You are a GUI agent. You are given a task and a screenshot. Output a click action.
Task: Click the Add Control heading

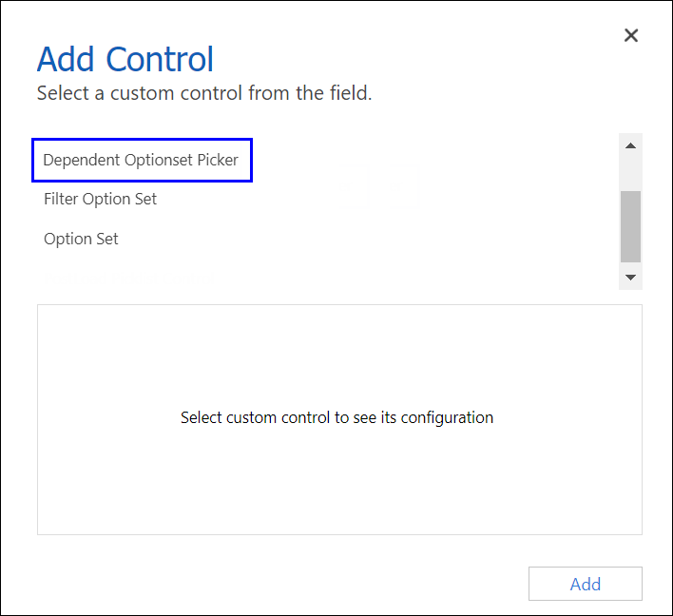coord(125,59)
